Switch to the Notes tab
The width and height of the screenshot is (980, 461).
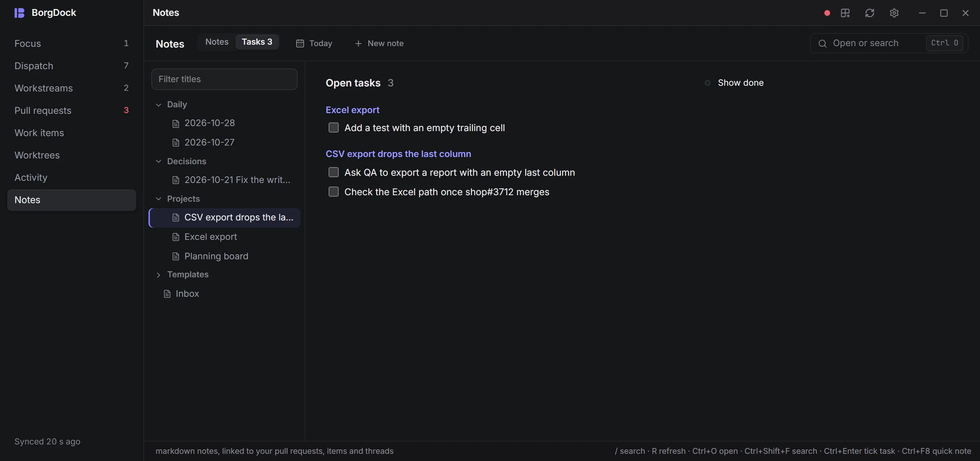[x=217, y=42]
